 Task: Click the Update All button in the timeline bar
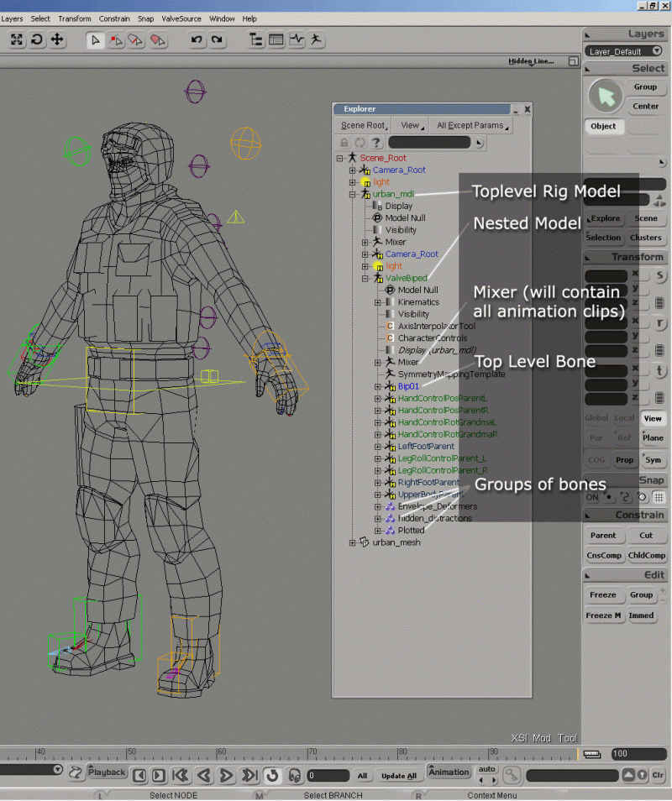point(399,775)
